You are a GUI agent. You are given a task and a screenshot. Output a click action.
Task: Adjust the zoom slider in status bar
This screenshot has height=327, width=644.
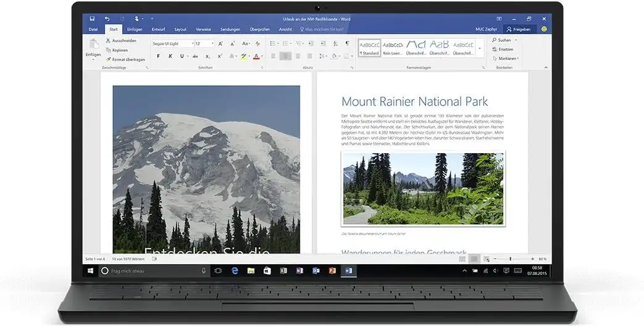point(511,259)
